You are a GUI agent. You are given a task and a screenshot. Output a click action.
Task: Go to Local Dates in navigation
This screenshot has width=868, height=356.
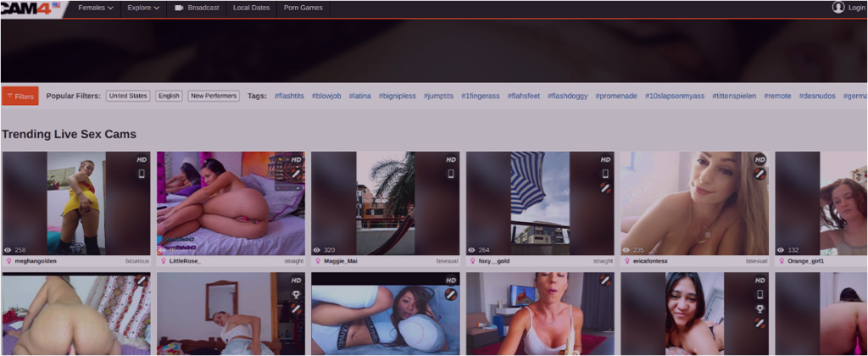[251, 8]
